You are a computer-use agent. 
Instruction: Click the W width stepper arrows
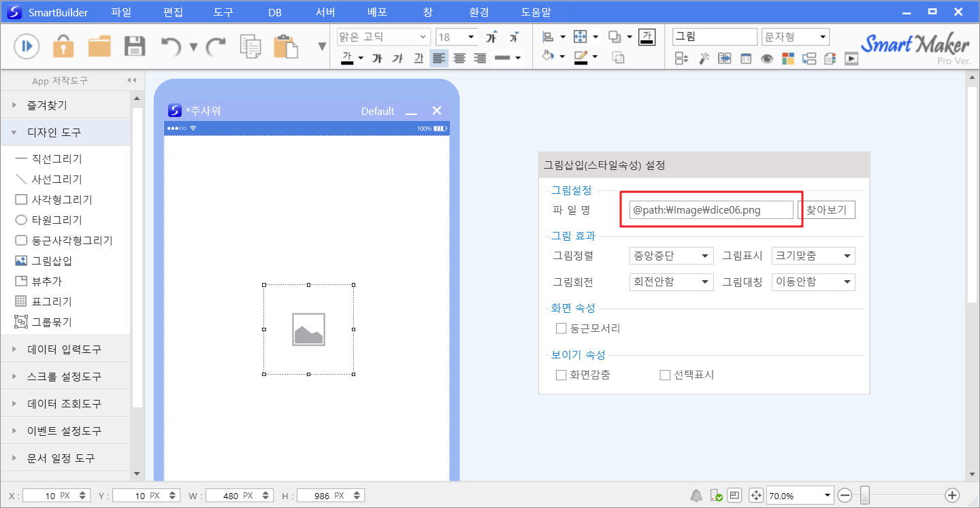pos(265,495)
